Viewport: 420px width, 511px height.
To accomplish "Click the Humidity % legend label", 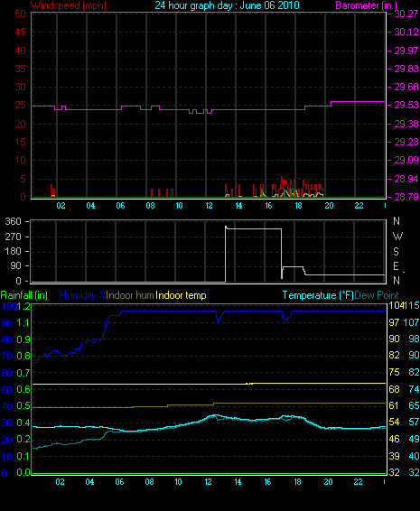I will [83, 295].
